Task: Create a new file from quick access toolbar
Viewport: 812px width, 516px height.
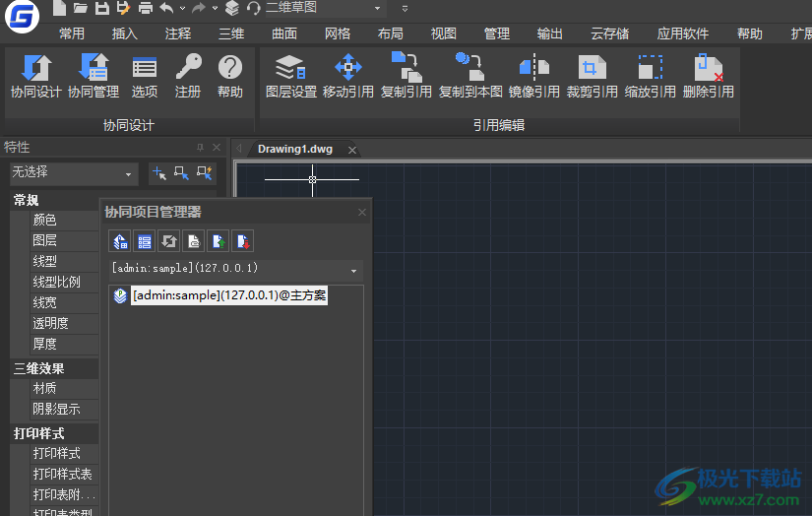Action: tap(60, 8)
